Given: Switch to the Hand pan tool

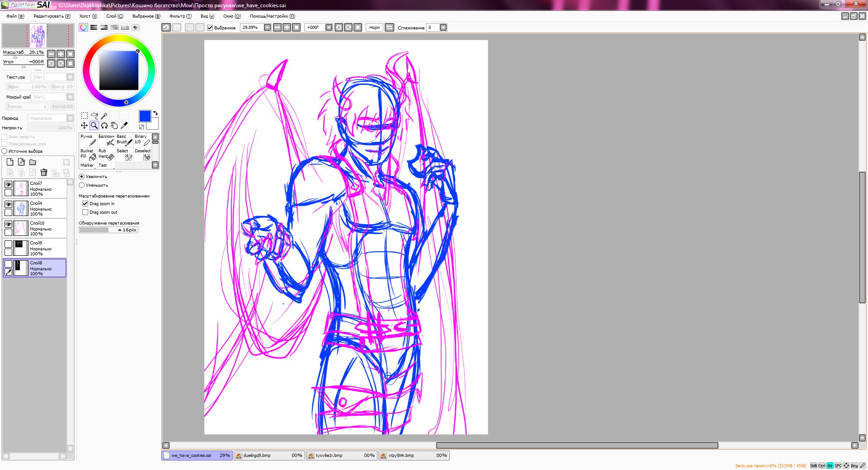Looking at the screenshot, I should pyautogui.click(x=114, y=126).
